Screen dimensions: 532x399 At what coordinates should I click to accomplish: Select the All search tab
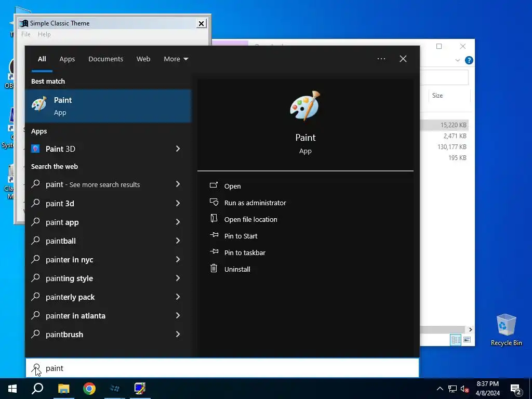point(42,59)
